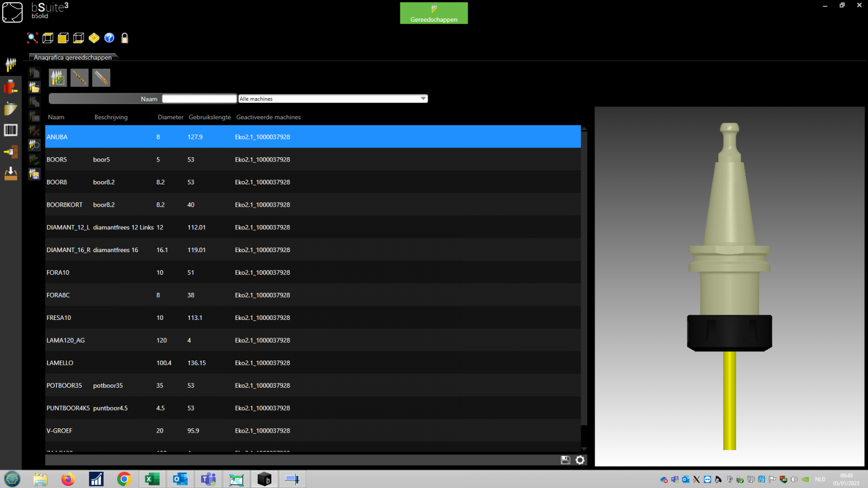Open the settings gear icon
This screenshot has width=868, height=488.
click(580, 460)
